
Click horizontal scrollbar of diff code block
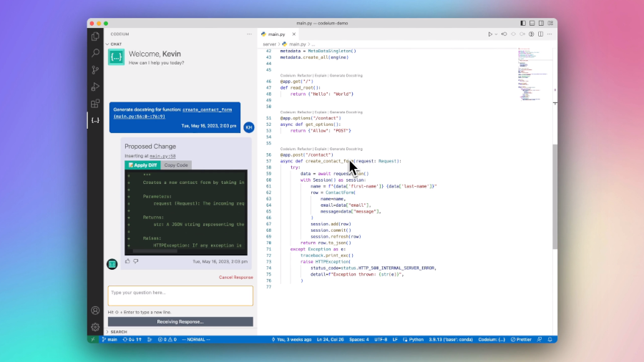tap(155, 251)
